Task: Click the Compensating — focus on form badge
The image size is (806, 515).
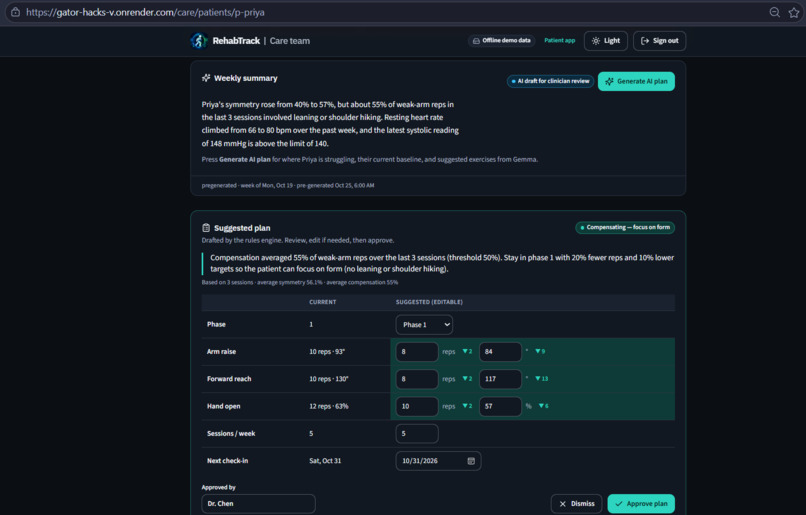Action: pos(625,227)
